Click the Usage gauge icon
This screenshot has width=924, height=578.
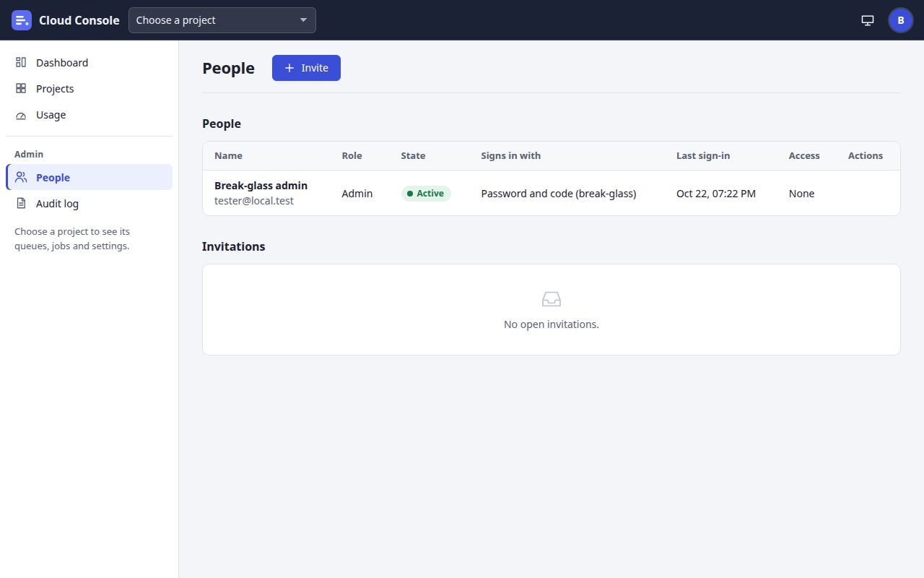[x=21, y=115]
